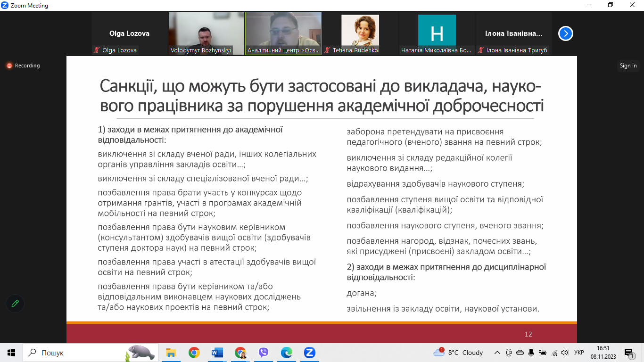Click the Zoom taskbar icon
Screen dimensions: 644x362
point(309,353)
